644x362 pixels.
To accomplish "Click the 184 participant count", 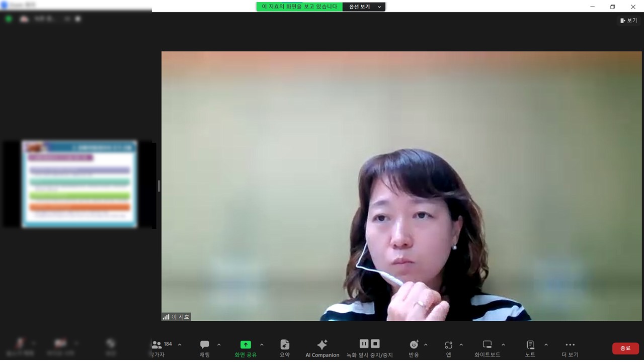I will click(x=168, y=344).
